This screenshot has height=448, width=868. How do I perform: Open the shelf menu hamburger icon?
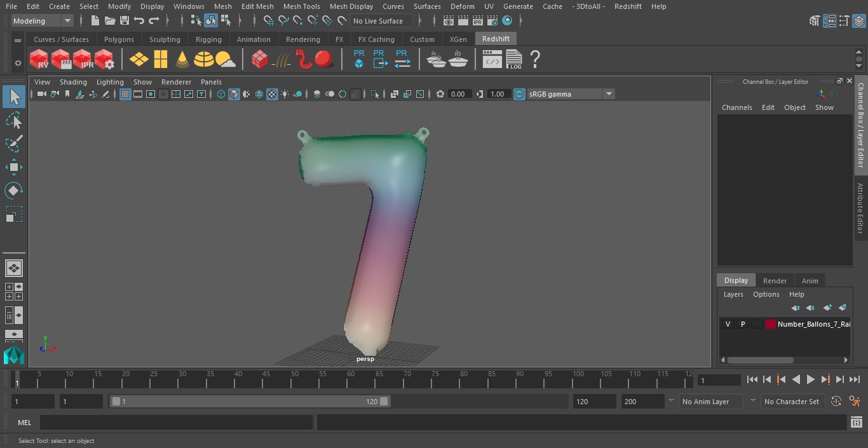click(x=18, y=41)
